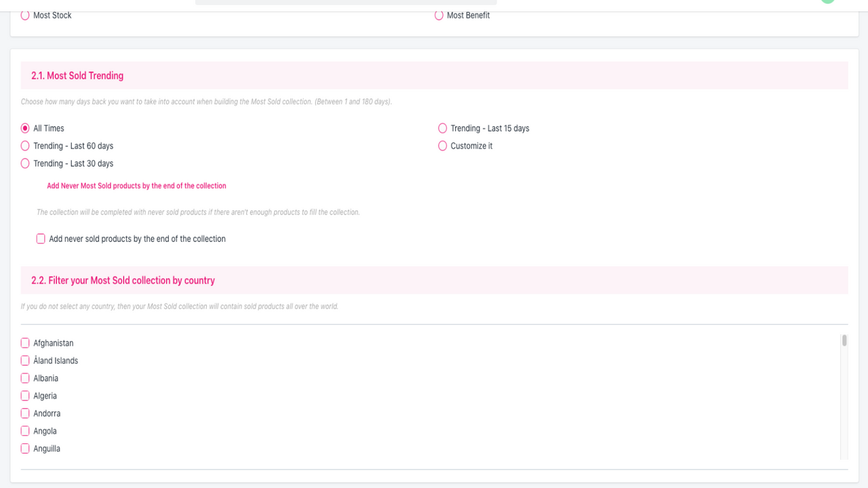Screen dimensions: 868x488
Task: Select the Most Benefit radio option
Action: [x=439, y=15]
